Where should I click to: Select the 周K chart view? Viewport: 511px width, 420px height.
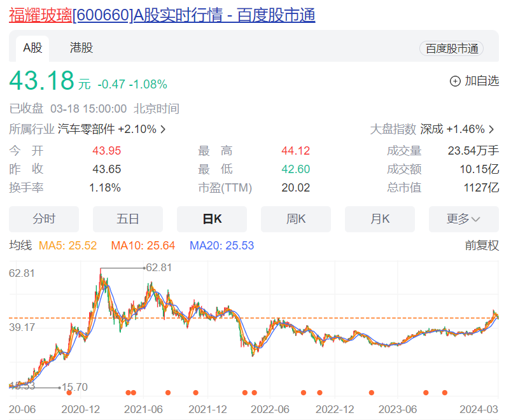[x=295, y=219]
